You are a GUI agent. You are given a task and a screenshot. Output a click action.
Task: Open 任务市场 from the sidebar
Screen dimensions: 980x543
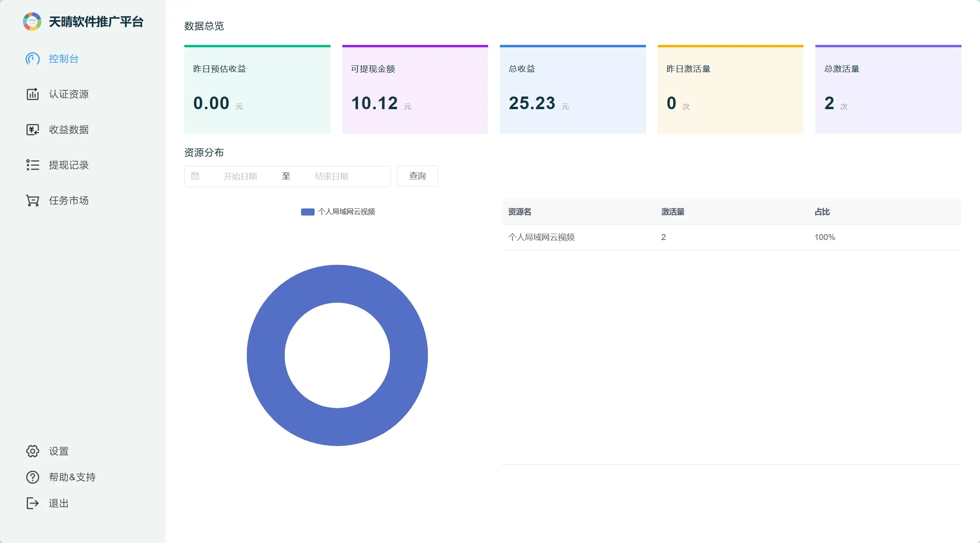pyautogui.click(x=69, y=201)
